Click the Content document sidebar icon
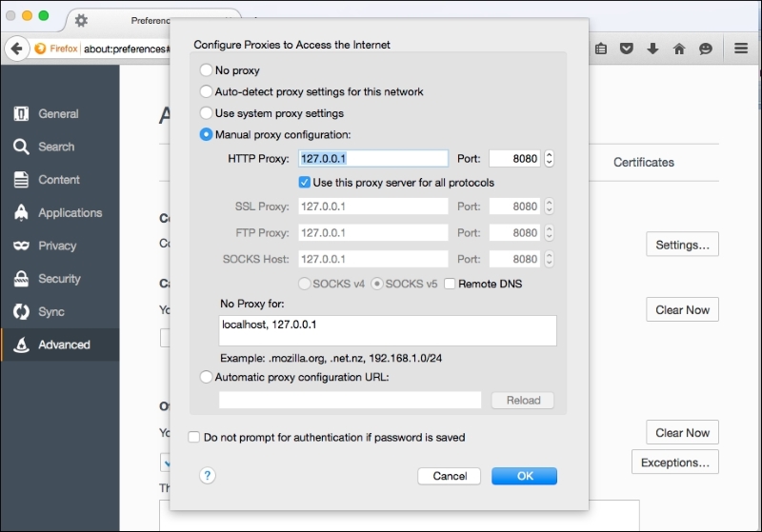The image size is (762, 532). (x=21, y=180)
